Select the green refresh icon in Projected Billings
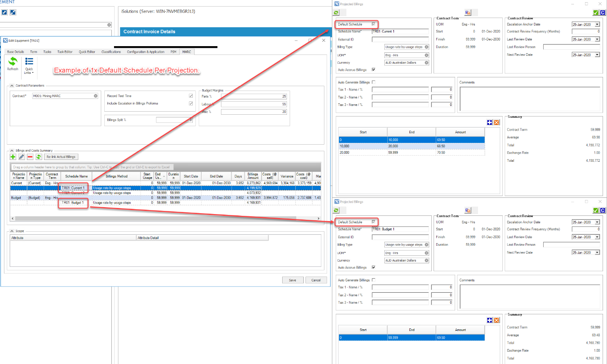The width and height of the screenshot is (607, 364). point(335,12)
